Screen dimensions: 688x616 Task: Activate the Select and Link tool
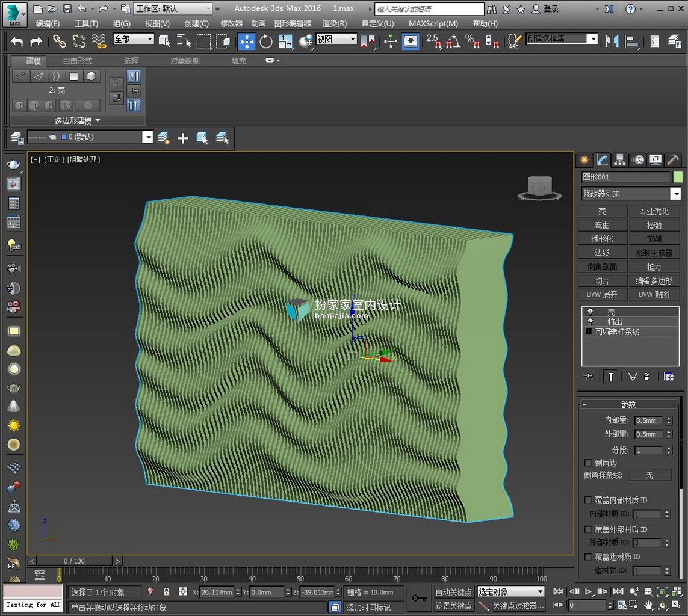[x=59, y=42]
